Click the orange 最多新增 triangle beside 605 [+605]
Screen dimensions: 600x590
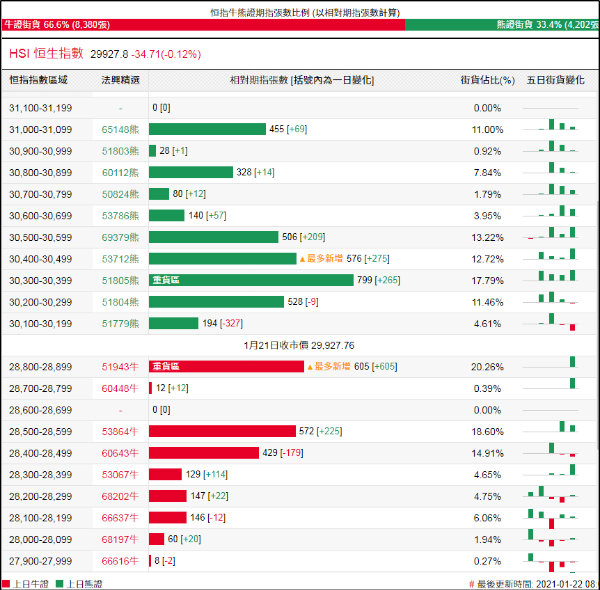pyautogui.click(x=310, y=367)
